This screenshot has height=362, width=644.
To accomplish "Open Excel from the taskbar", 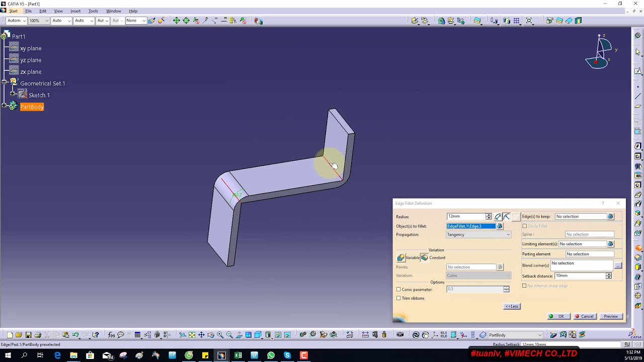I will coord(238,355).
